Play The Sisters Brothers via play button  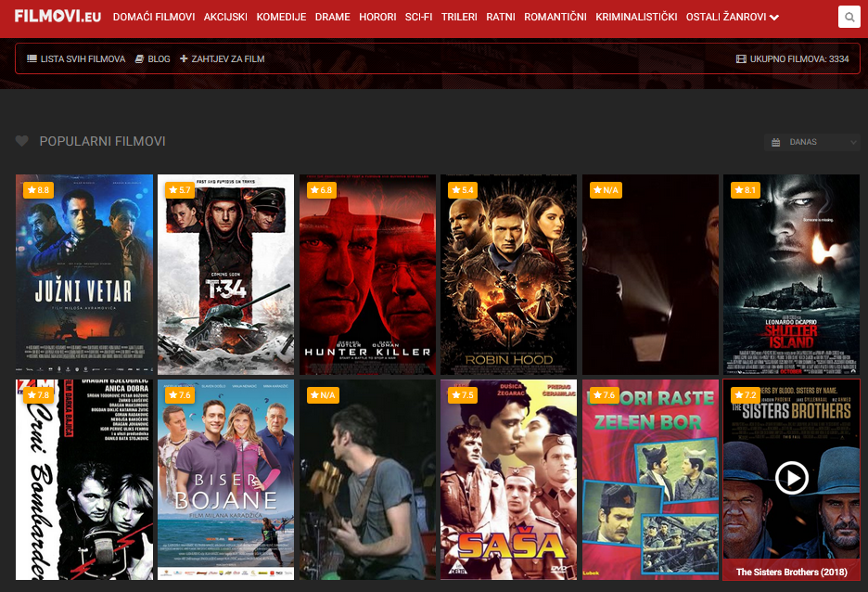(x=792, y=477)
